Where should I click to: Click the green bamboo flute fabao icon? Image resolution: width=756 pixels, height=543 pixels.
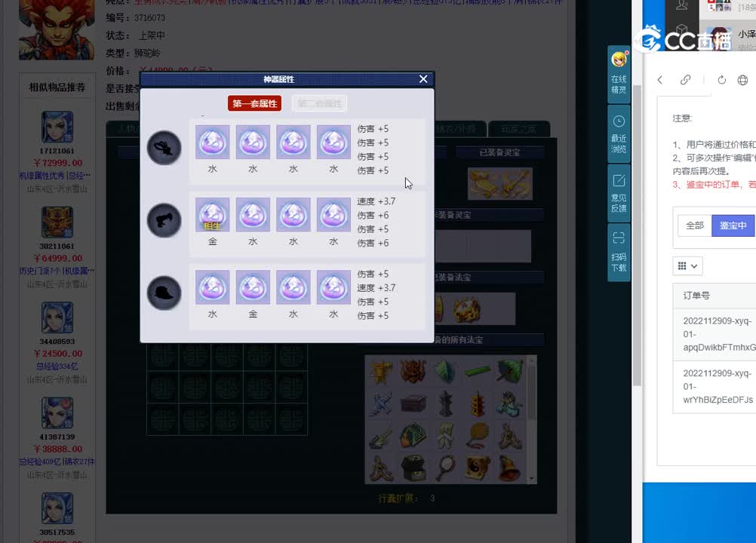(x=478, y=371)
